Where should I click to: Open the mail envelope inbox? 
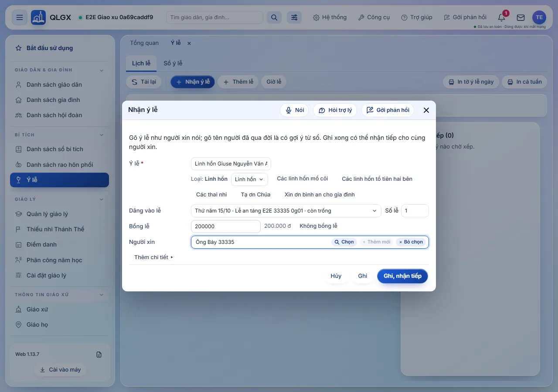[521, 17]
